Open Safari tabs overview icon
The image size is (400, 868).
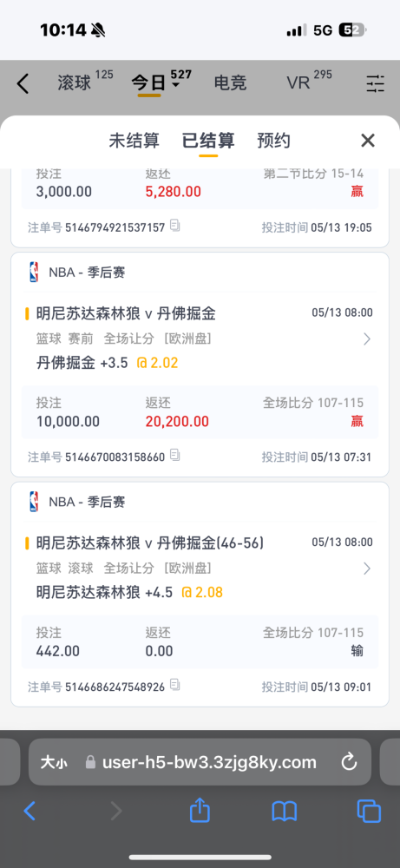(x=369, y=812)
